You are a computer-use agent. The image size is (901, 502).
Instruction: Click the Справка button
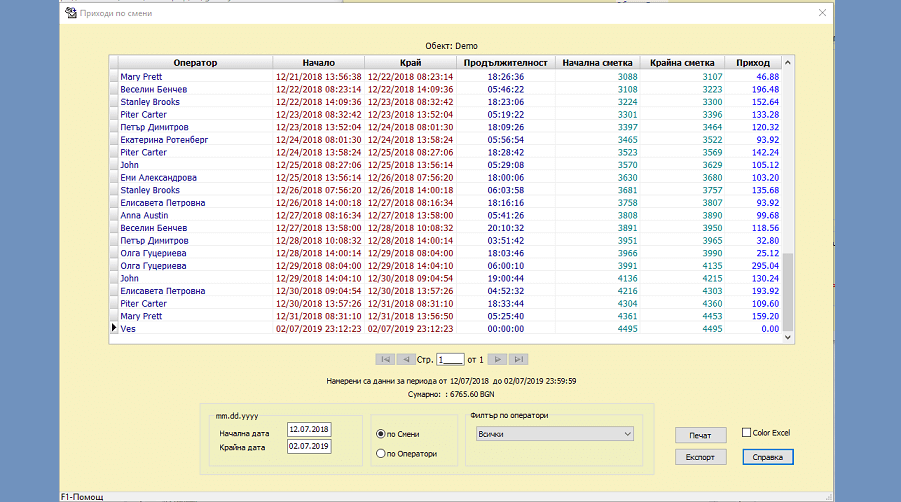[x=768, y=457]
